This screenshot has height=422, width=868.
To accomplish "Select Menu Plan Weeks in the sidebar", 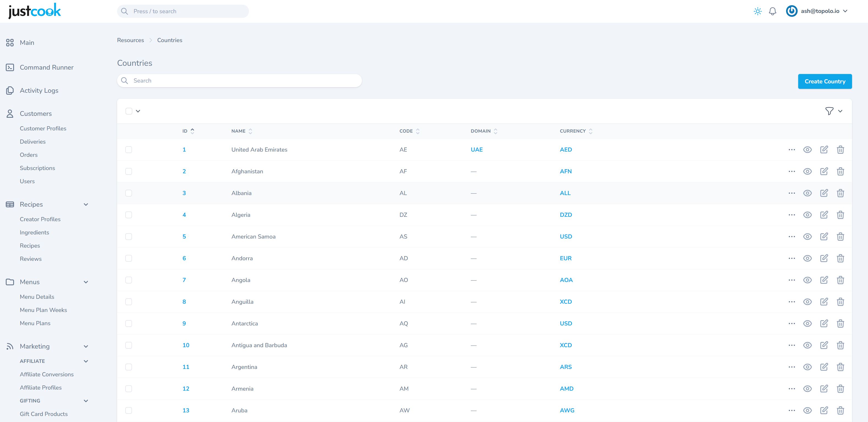I will 43,310.
